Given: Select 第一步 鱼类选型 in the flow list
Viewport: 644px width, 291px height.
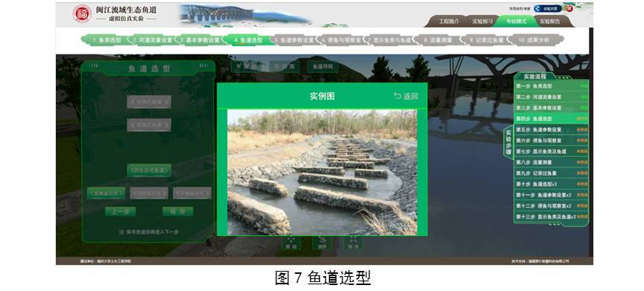Looking at the screenshot, I should point(551,86).
